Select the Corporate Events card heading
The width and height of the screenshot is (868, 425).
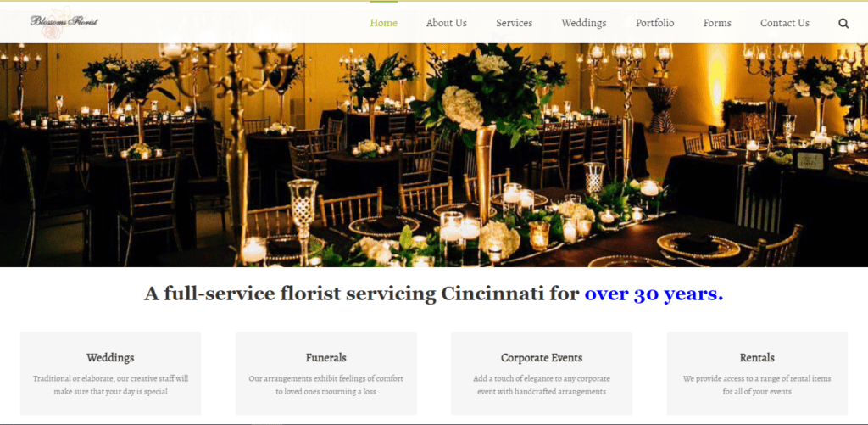tap(542, 357)
